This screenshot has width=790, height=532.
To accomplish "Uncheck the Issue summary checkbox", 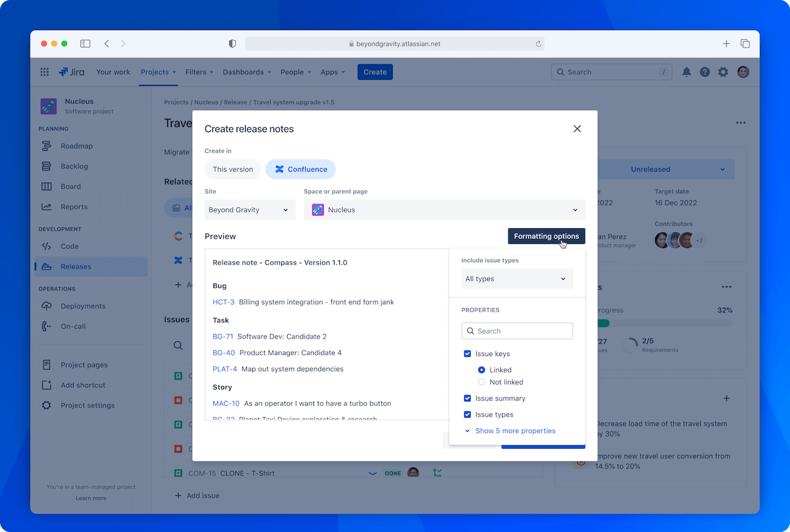I will [467, 398].
